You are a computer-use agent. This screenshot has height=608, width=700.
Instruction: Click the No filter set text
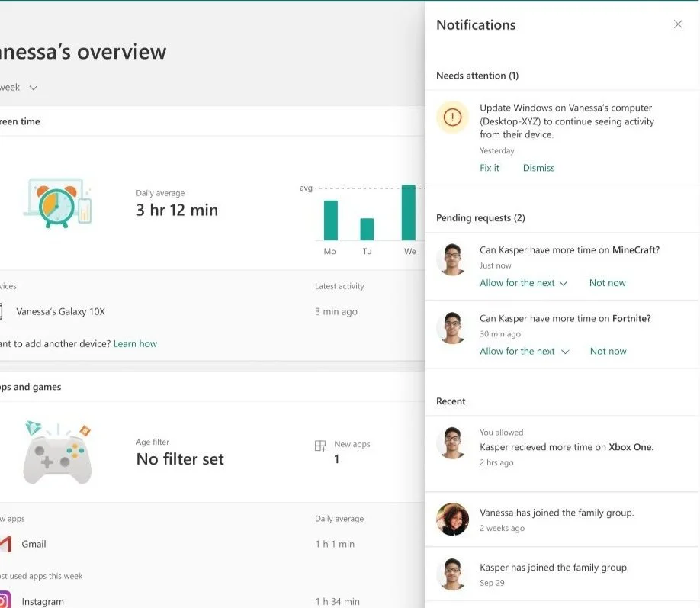pos(180,458)
